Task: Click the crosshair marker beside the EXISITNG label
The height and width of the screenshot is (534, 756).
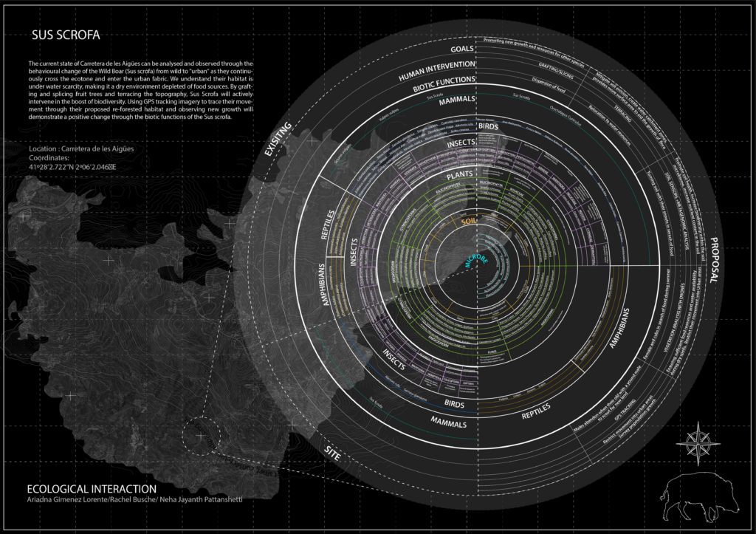Action: 312,140
